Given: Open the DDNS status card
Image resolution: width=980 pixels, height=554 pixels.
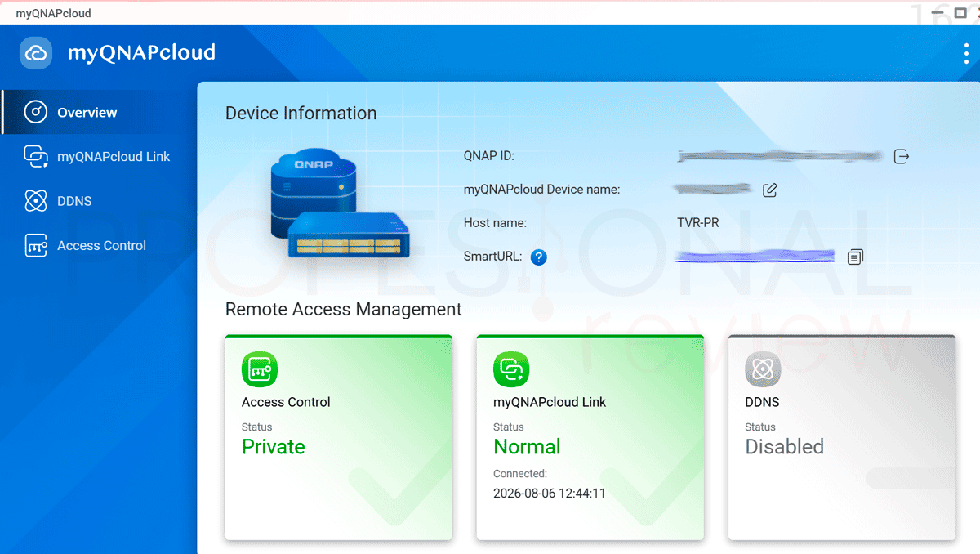Looking at the screenshot, I should coord(842,437).
